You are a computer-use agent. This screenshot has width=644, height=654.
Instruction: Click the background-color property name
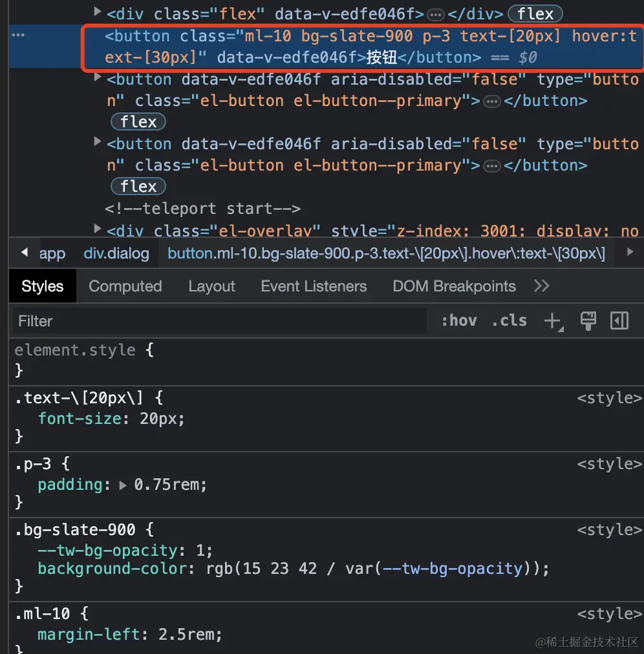pyautogui.click(x=113, y=569)
